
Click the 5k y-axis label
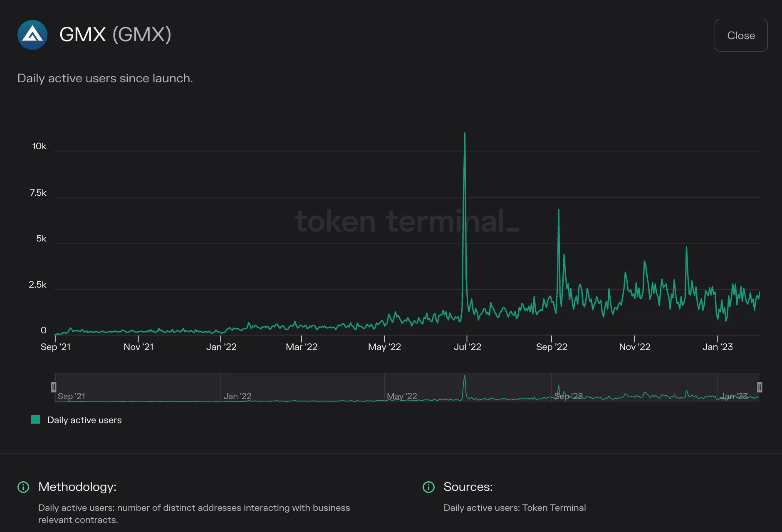pyautogui.click(x=41, y=238)
